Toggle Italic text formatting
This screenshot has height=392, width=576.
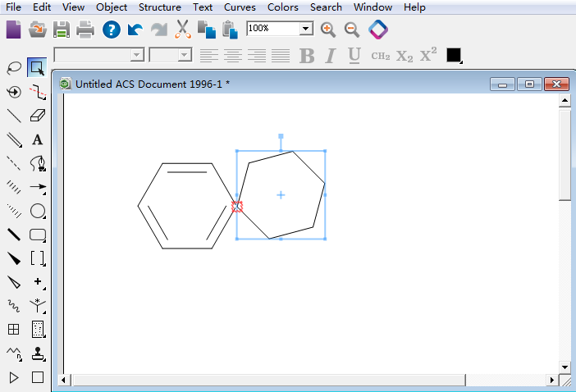331,56
